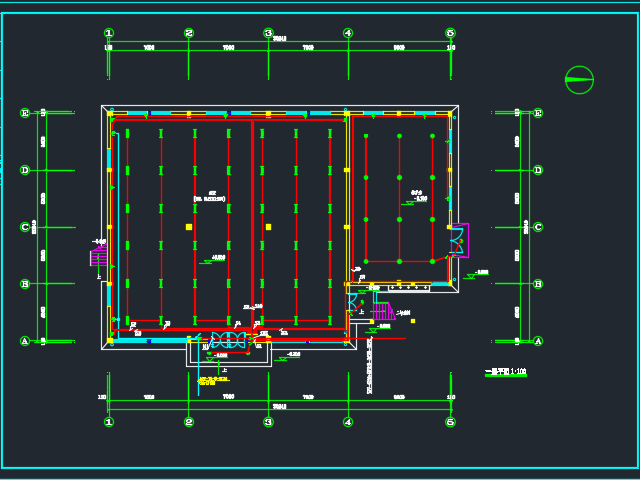
Task: Select the magenta staircase on the west wall
Action: coord(99,256)
